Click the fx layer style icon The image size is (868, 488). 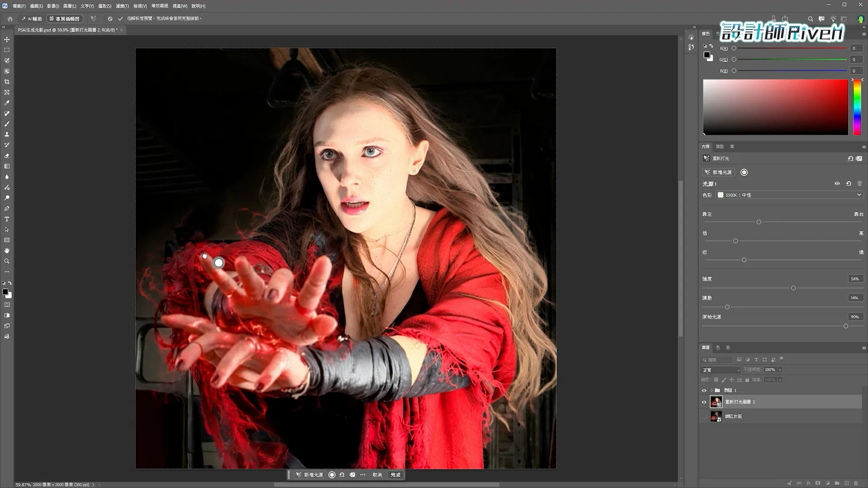[x=808, y=483]
